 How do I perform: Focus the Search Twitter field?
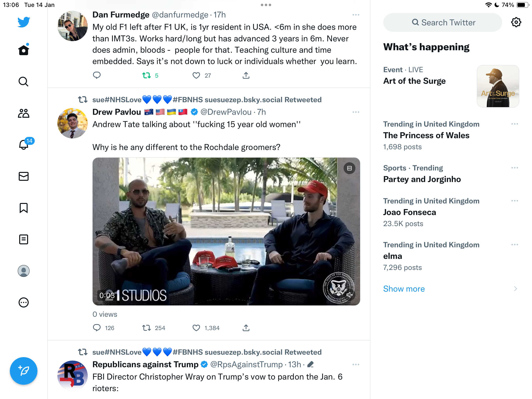tap(443, 22)
